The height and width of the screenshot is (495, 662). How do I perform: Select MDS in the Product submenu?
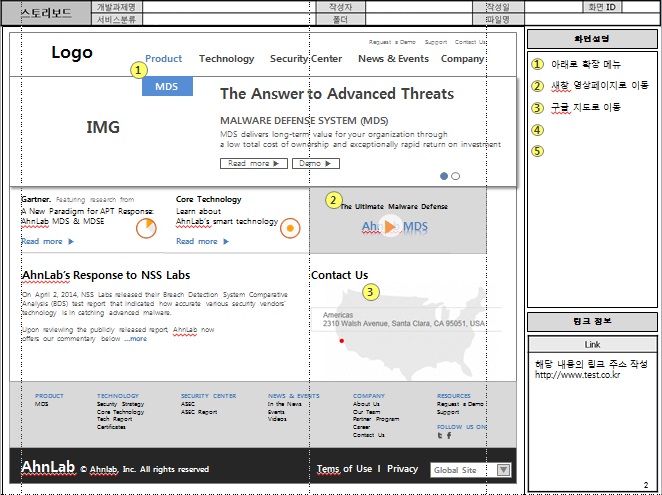(167, 86)
